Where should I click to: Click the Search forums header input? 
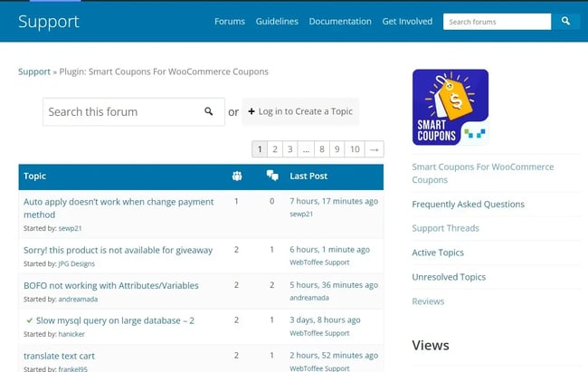point(497,21)
